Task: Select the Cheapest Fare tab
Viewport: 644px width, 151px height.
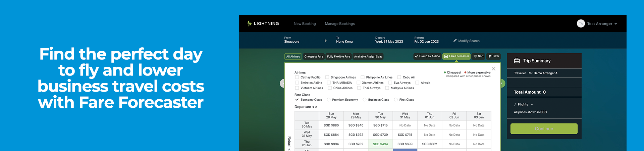Action: [314, 57]
